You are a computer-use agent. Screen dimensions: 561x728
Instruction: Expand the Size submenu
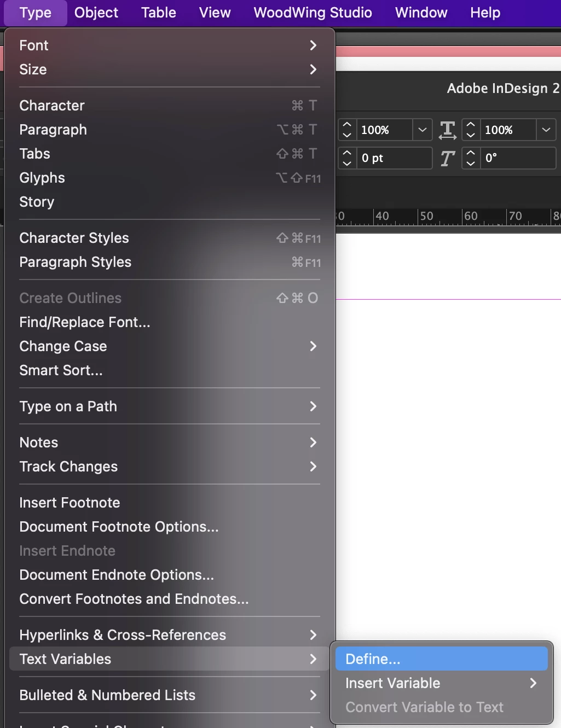coord(170,69)
